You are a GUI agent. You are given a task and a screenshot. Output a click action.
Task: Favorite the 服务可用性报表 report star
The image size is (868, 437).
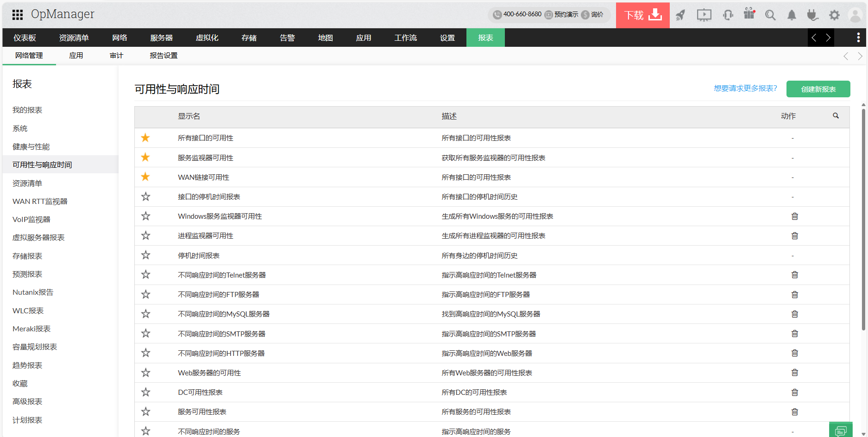(x=145, y=412)
